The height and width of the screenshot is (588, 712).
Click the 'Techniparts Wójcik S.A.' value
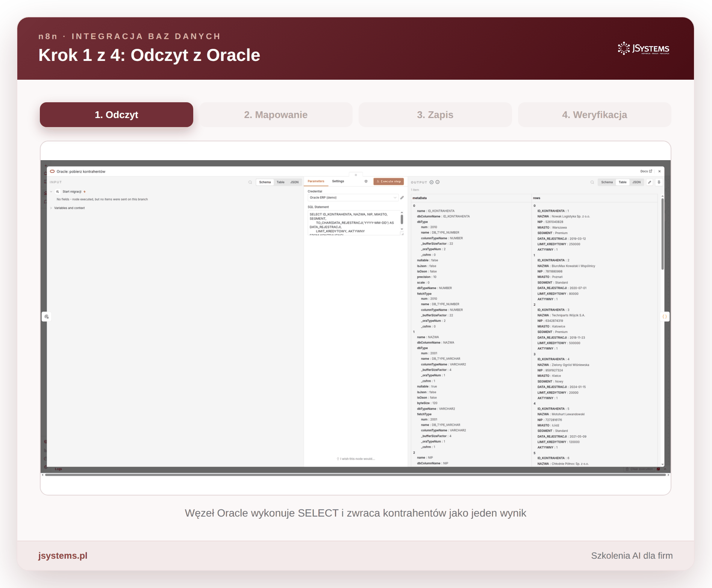point(568,315)
